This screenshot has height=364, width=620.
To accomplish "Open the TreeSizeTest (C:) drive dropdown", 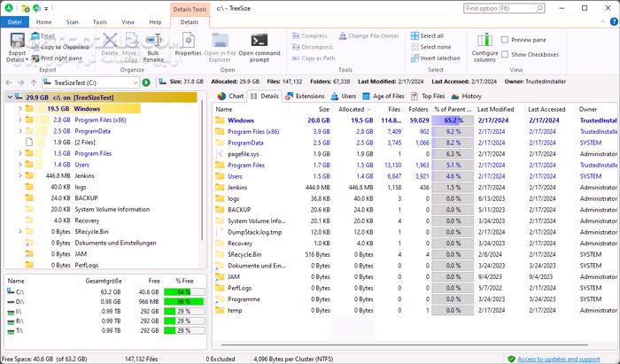I will point(135,82).
